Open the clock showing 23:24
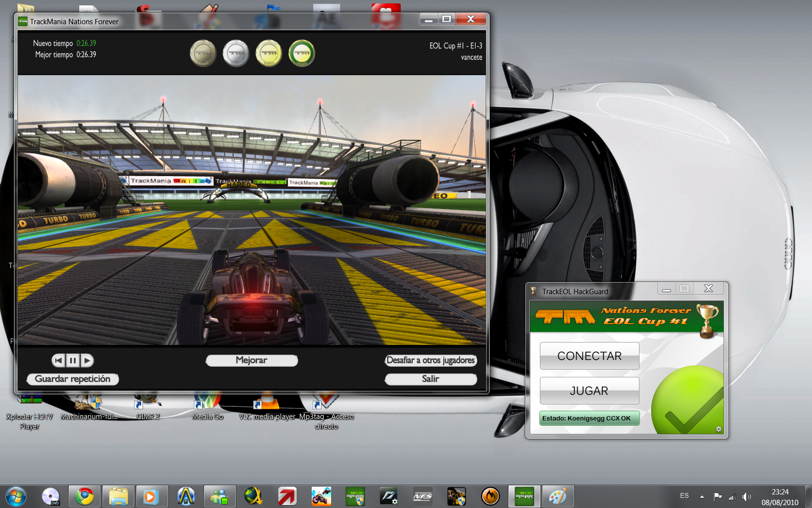 pyautogui.click(x=780, y=497)
